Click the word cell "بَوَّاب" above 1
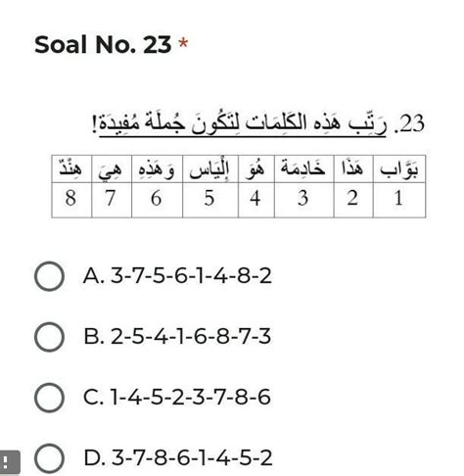Screen dimensions: 464x476 click(x=399, y=168)
